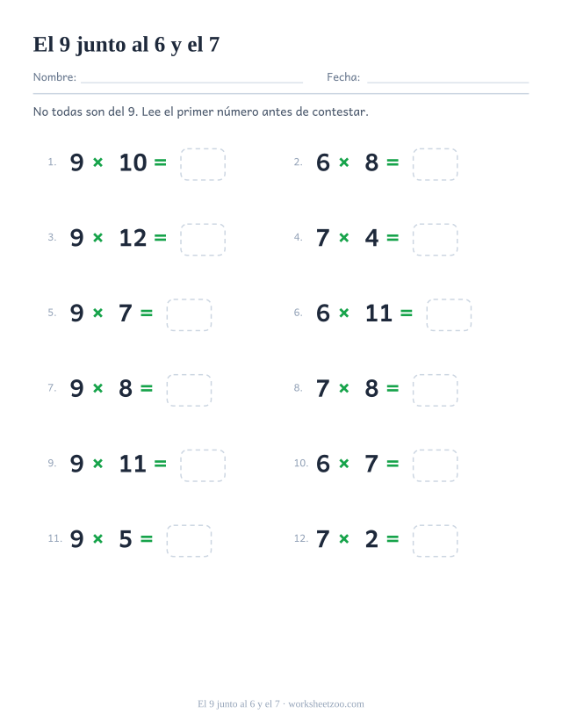Click the answer box for 9 × 7
Image resolution: width=562 pixels, height=728 pixels.
(x=189, y=314)
